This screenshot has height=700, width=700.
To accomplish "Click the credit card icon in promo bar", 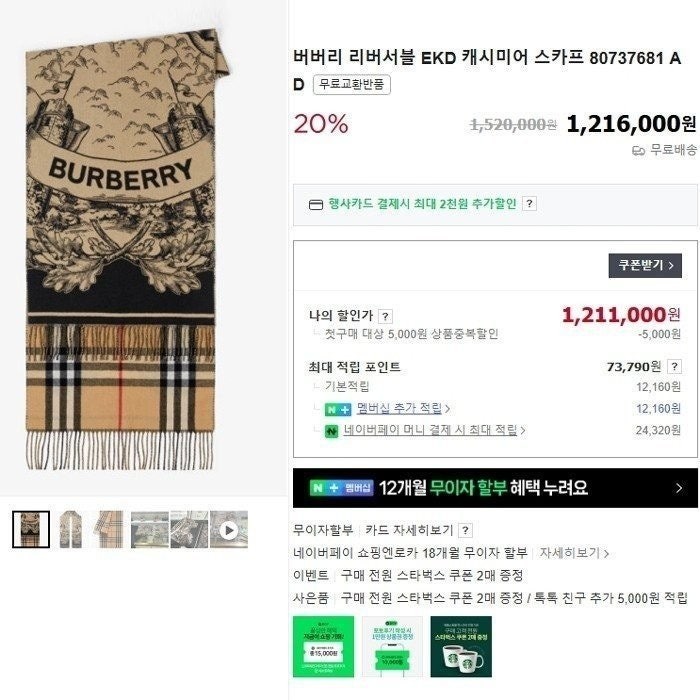I will click(x=316, y=205).
